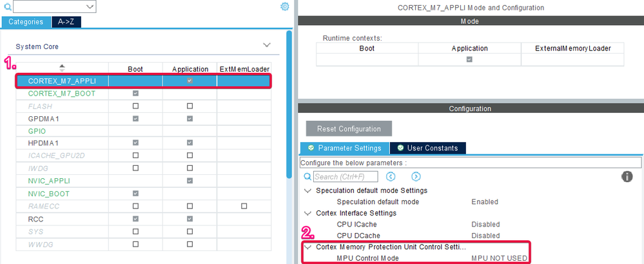Click the sort arrows in the table header

click(62, 68)
